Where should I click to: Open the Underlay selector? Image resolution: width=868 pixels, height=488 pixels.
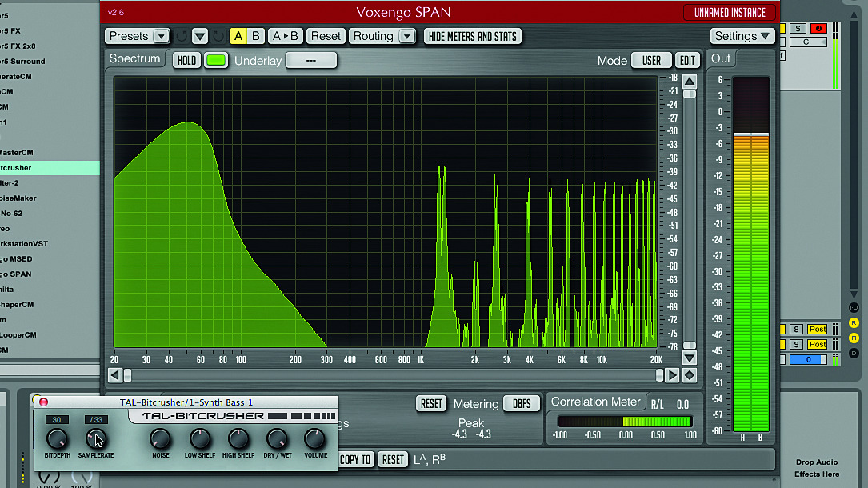310,60
